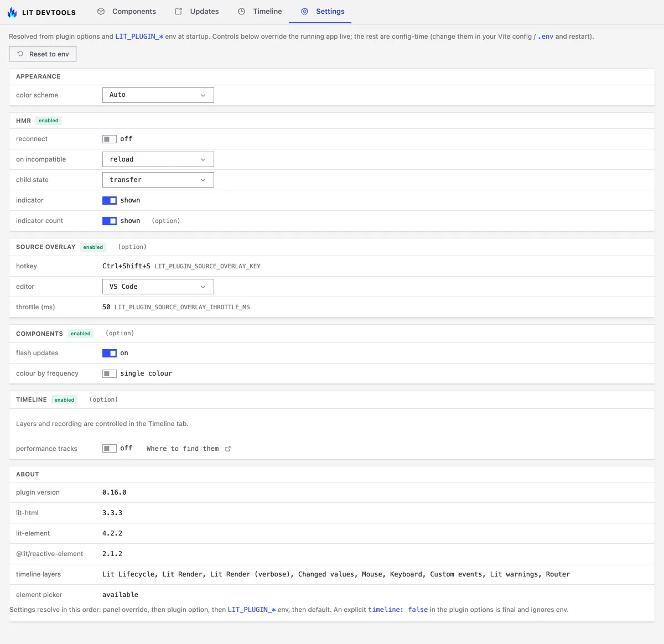Switch to the Updates tab

(x=197, y=11)
